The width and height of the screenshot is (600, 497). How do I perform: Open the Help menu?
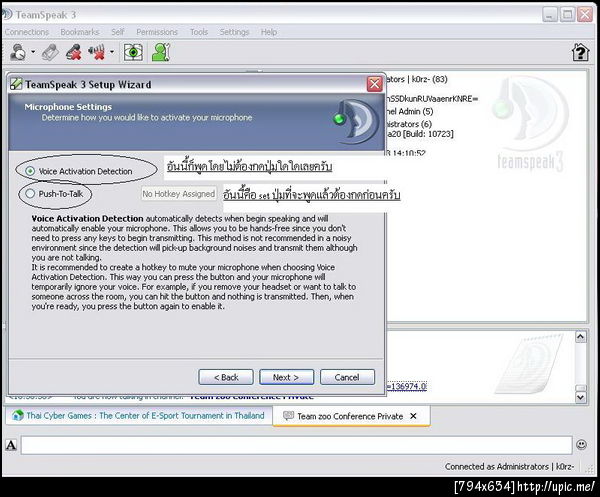(x=269, y=32)
